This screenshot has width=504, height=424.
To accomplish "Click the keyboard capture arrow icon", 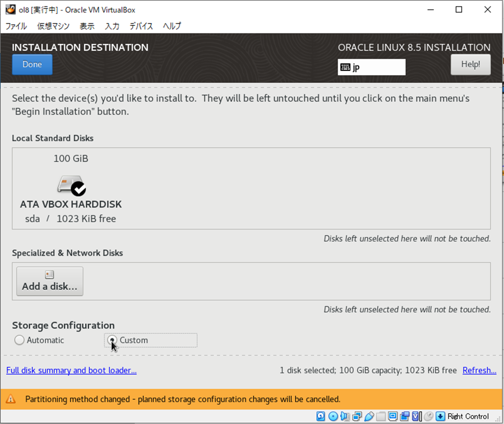I will 440,416.
